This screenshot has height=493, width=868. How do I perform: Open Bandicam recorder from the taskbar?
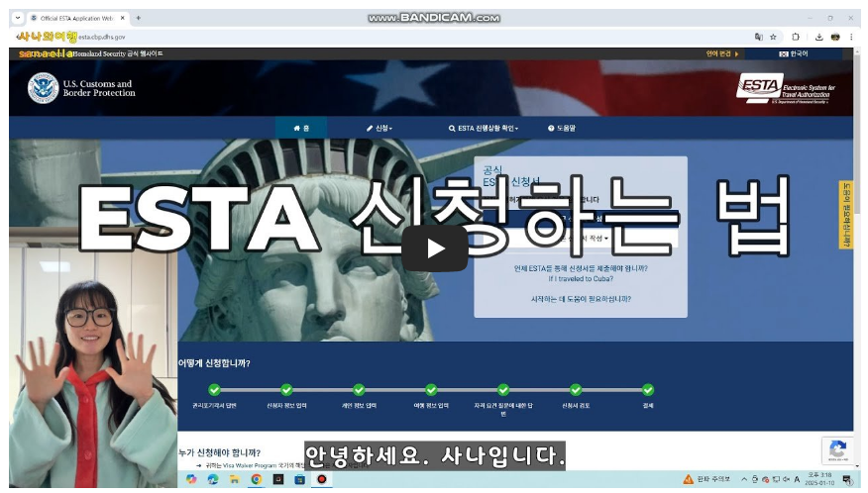(322, 479)
